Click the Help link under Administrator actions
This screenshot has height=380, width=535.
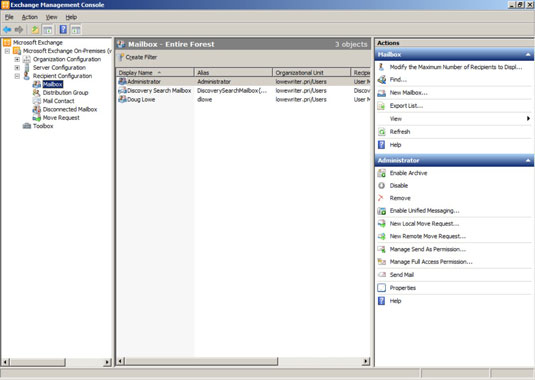click(x=395, y=301)
